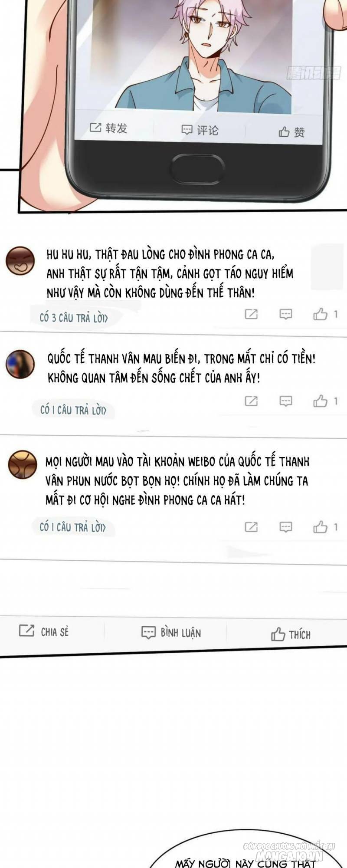Open first commenter's smiling avatar
This screenshot has height=868, width=347.
pos(20,261)
